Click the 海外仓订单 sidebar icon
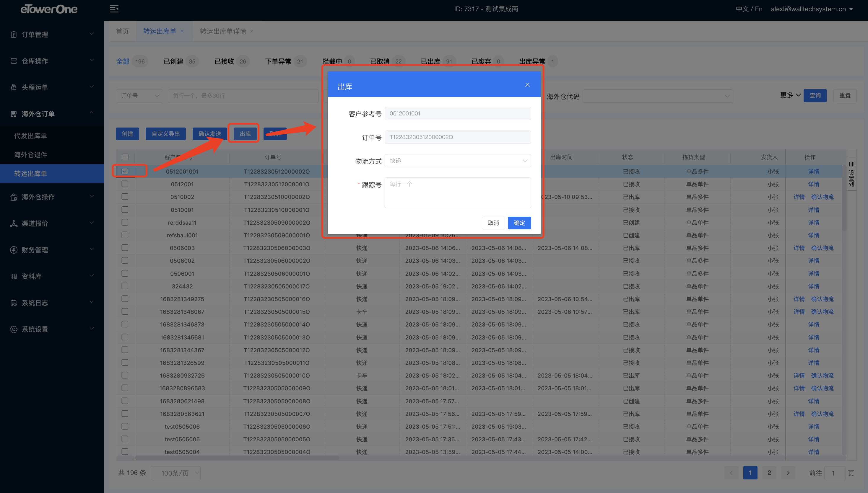The image size is (868, 493). (x=14, y=114)
